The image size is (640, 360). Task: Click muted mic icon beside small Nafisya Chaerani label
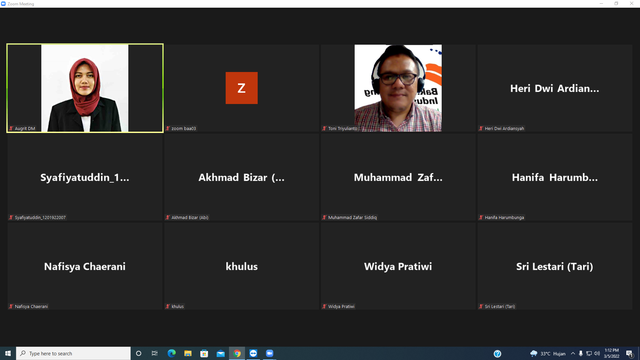[x=11, y=306]
